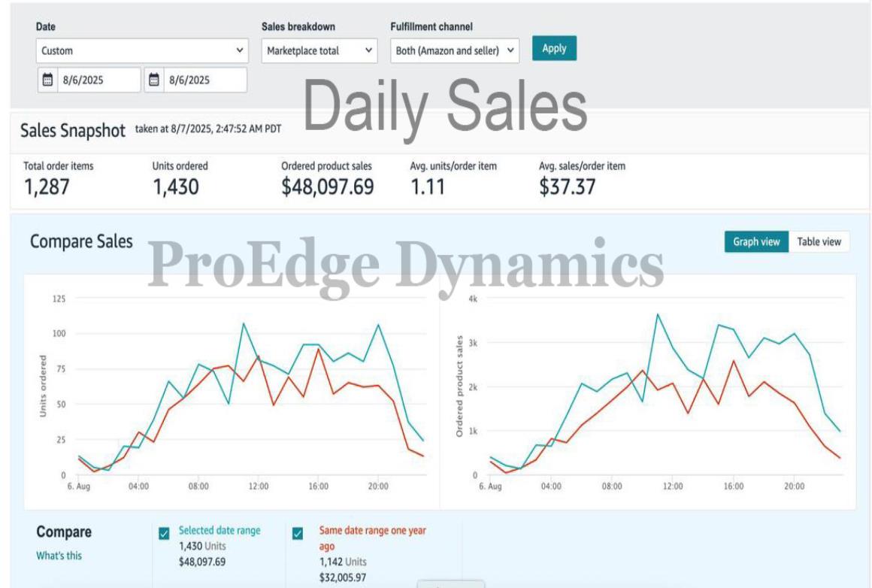Open the What's this link
Image resolution: width=872 pixels, height=588 pixels.
point(59,556)
